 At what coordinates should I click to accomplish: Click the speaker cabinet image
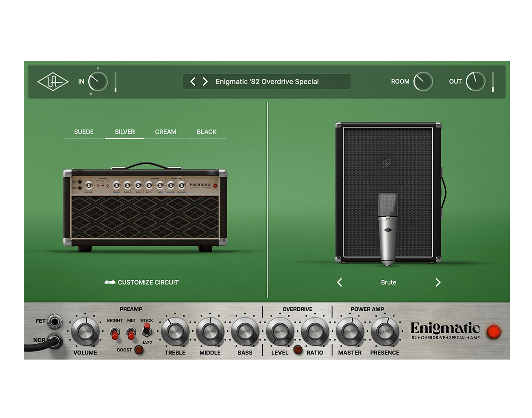tap(388, 192)
